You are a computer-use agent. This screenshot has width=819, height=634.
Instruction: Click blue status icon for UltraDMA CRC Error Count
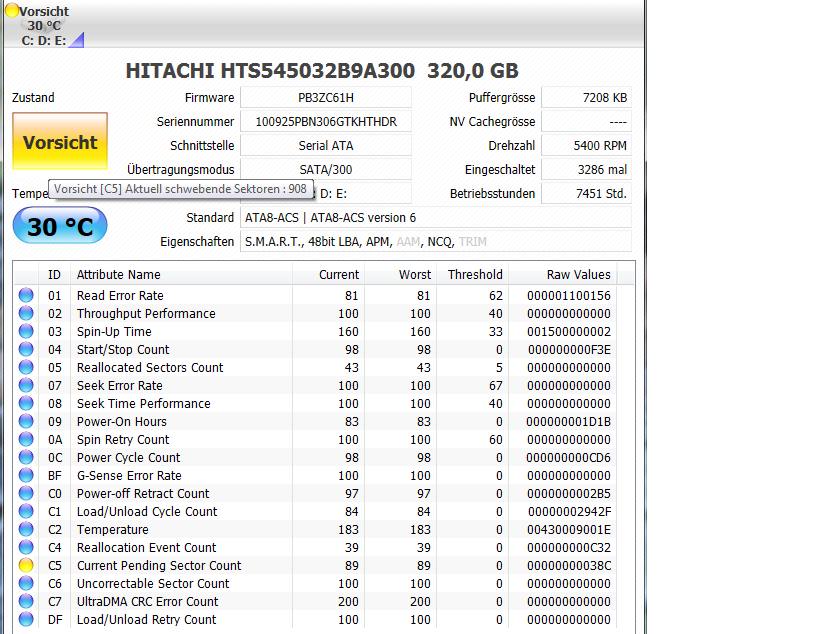(x=26, y=601)
